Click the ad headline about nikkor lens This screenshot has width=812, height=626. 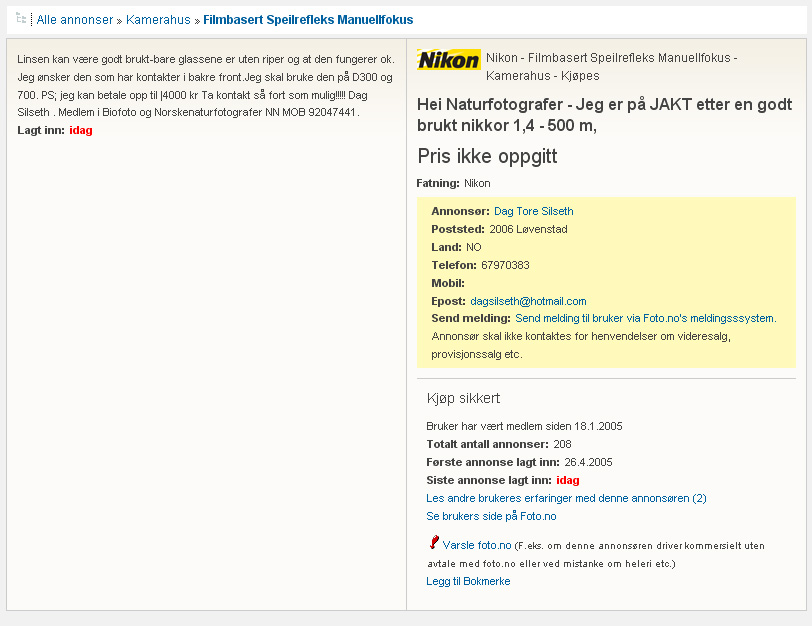tap(604, 115)
